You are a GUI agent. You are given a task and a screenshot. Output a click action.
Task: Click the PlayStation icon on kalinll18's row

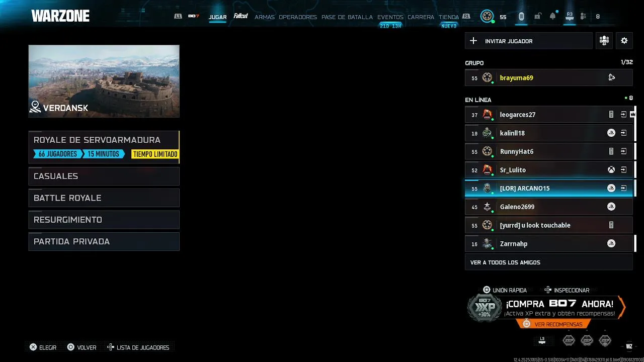(611, 133)
